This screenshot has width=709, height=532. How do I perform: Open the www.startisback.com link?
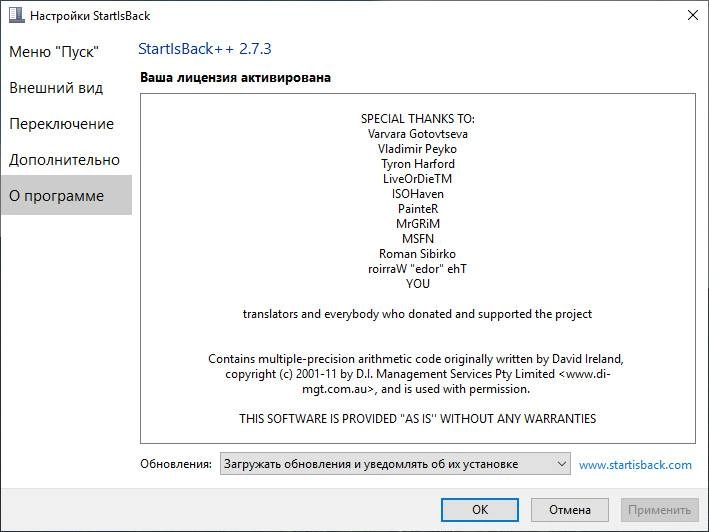(635, 465)
